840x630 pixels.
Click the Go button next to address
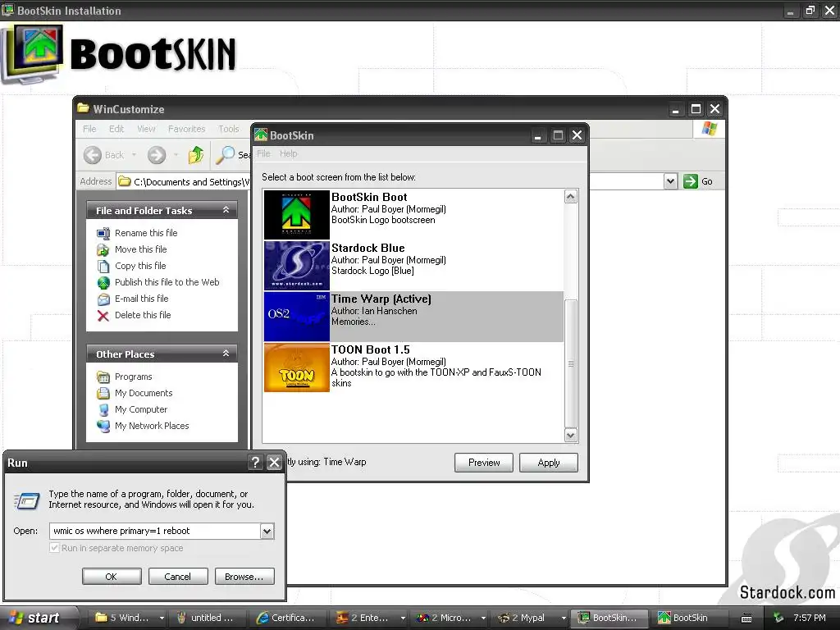698,181
